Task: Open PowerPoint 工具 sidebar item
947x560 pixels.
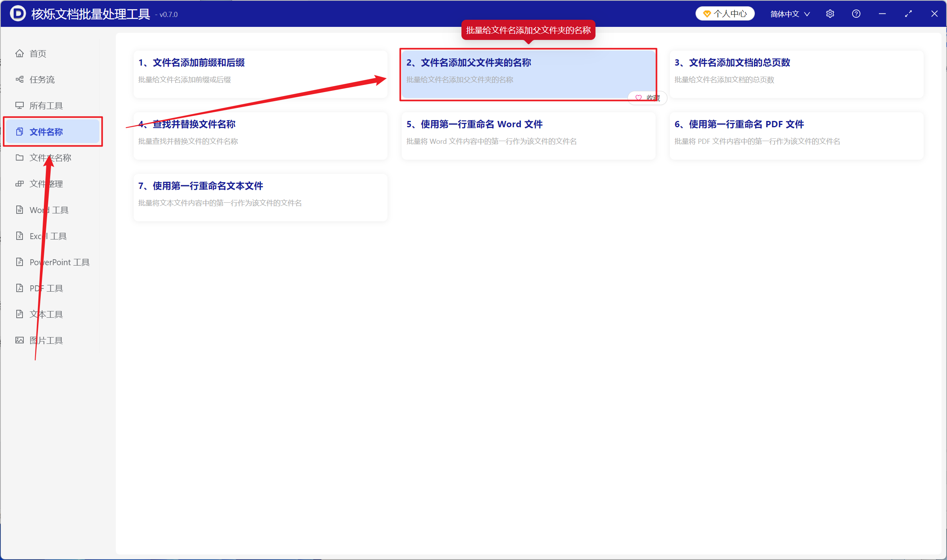Action: (x=51, y=262)
